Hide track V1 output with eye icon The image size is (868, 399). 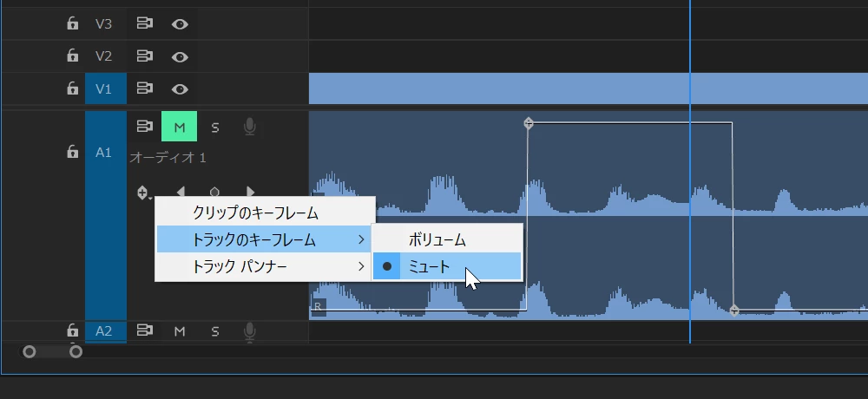180,88
